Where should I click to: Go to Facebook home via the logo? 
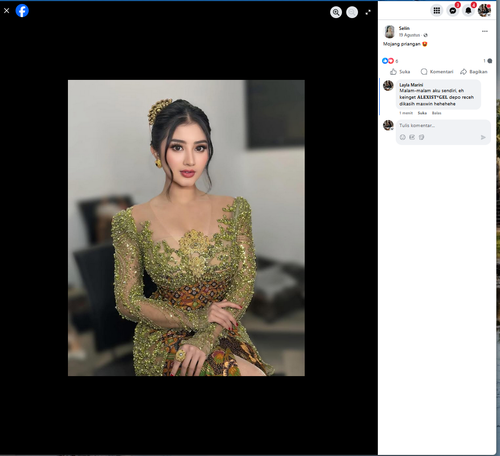[22, 11]
